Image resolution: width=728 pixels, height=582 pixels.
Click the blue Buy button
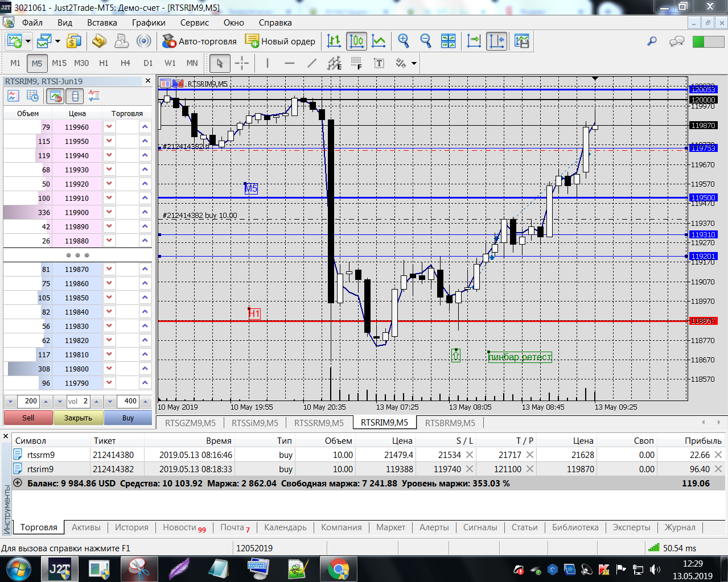point(128,418)
